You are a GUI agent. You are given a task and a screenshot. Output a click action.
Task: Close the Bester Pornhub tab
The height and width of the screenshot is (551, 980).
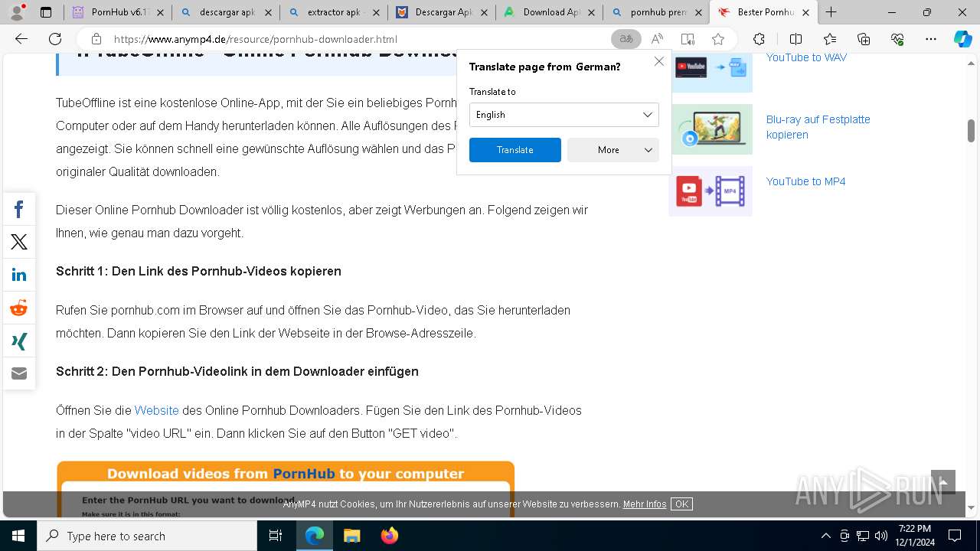[805, 12]
